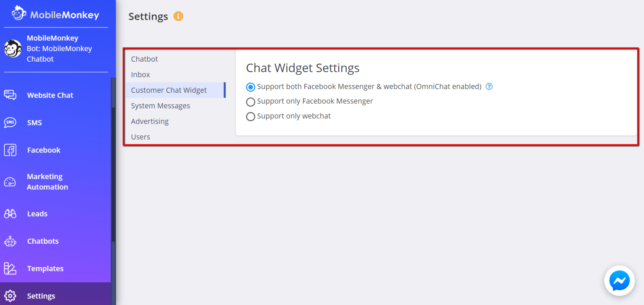
Task: Choose 'Support only webchat' option
Action: (x=250, y=116)
